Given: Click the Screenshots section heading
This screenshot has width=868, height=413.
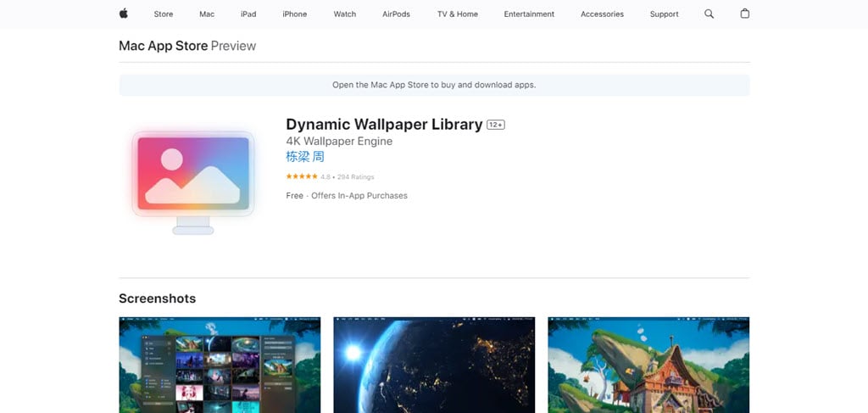Looking at the screenshot, I should tap(157, 299).
